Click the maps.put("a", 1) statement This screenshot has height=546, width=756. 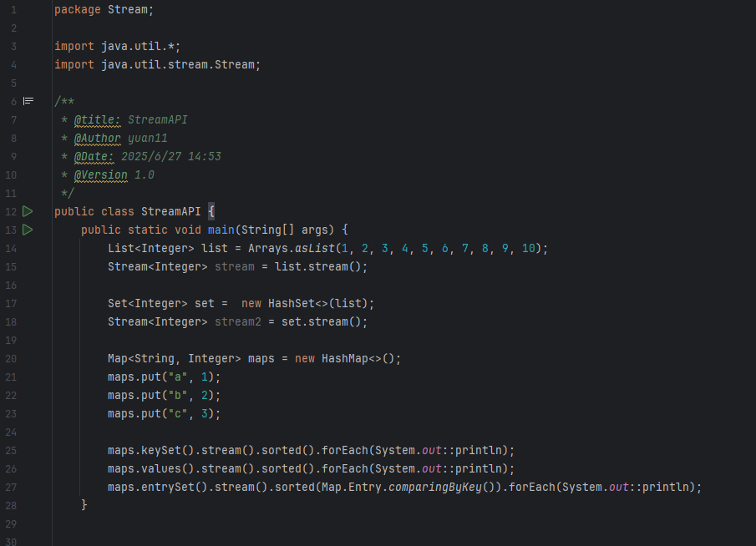[x=164, y=377]
